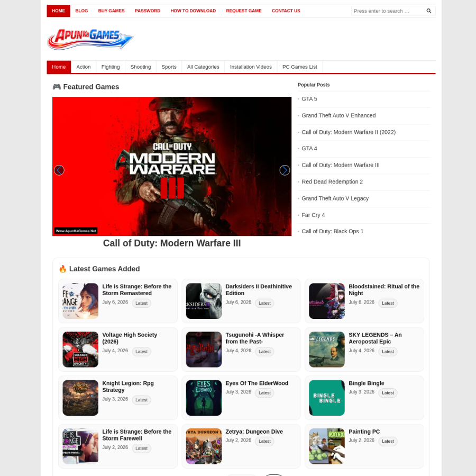Open Red Dead Redemption 2 post
Screen dimensions: 476x476
point(332,182)
